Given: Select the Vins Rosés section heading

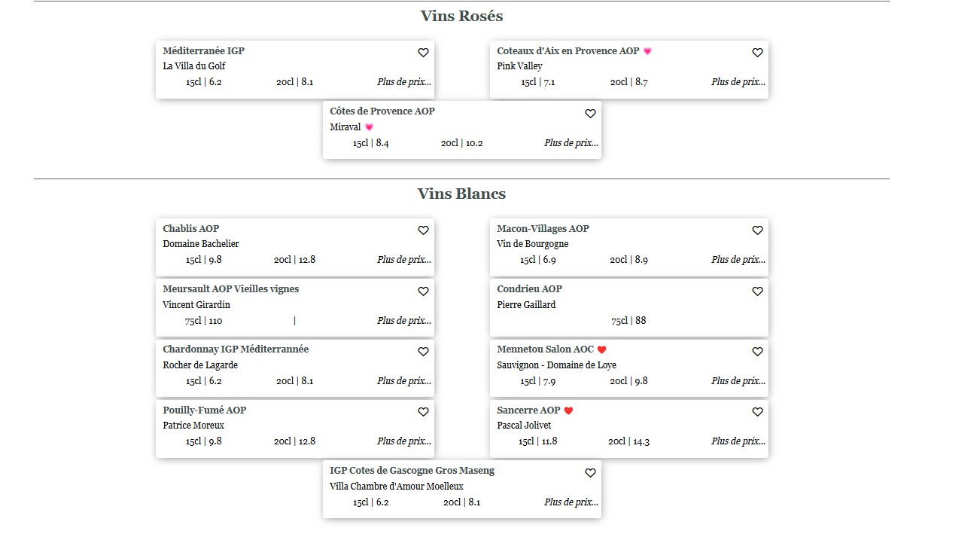Looking at the screenshot, I should point(461,16).
